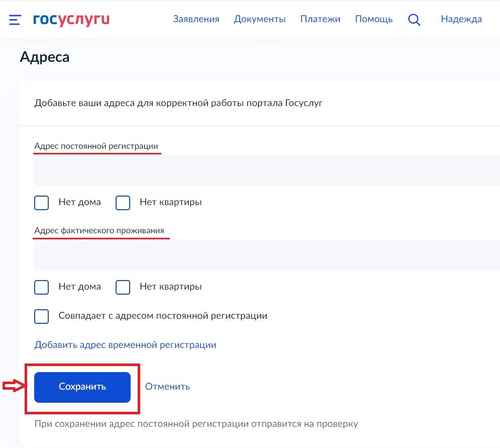Image resolution: width=500 pixels, height=448 pixels.
Task: Open the Заявления section
Action: coord(196,19)
